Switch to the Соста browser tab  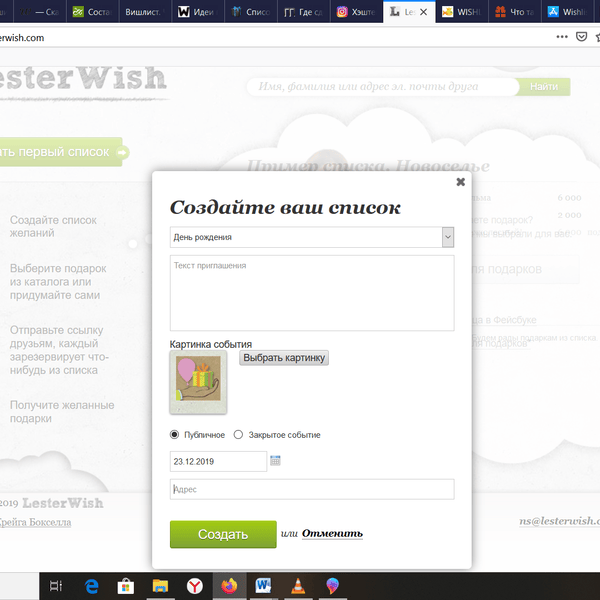[92, 12]
